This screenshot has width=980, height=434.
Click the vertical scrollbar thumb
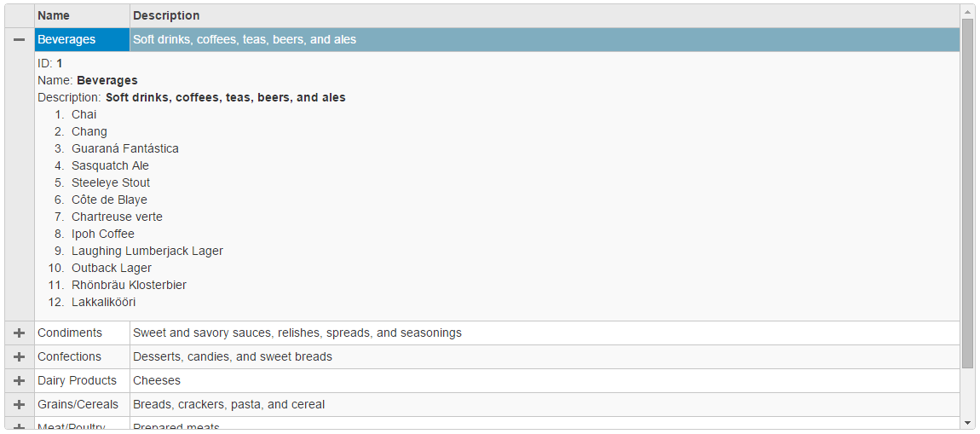coord(967,193)
